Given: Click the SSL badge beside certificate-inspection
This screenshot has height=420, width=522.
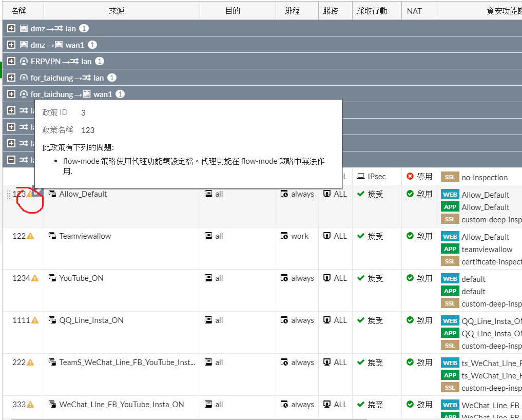Looking at the screenshot, I should point(450,261).
